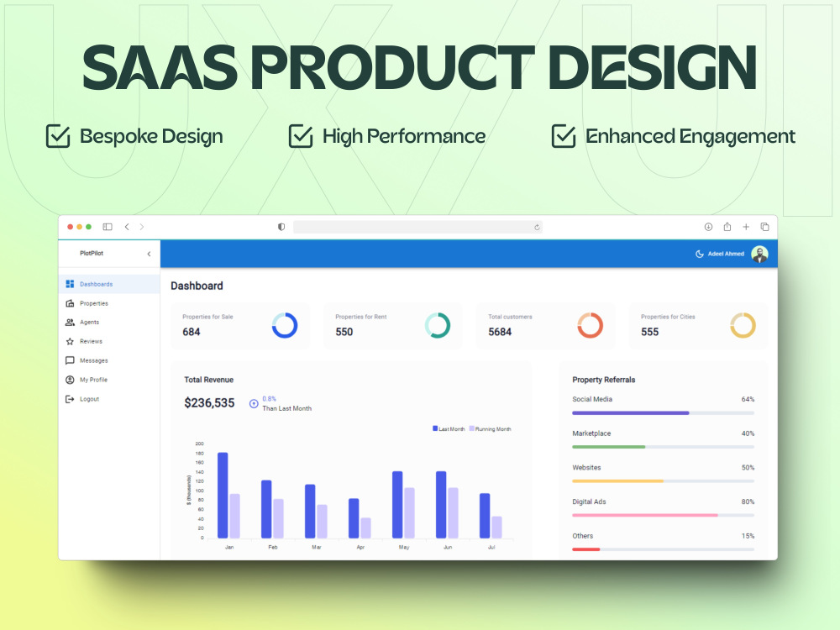
Task: Click the Bespoke Design checkmark icon
Action: tap(58, 136)
